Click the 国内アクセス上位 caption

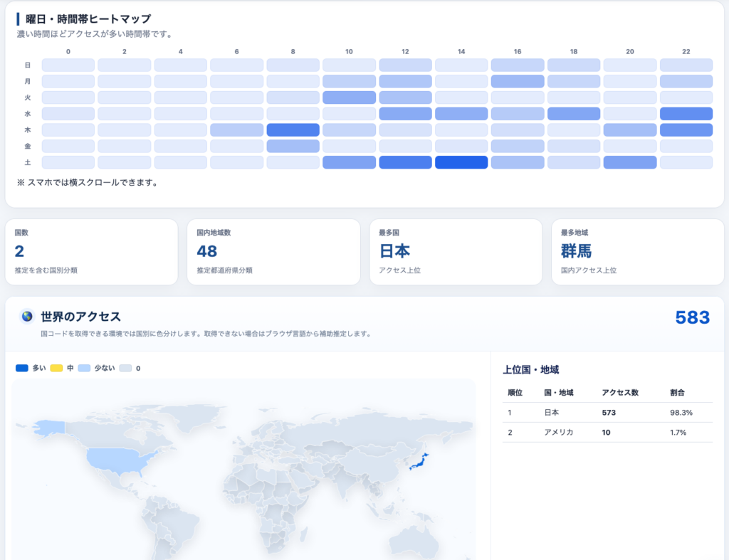(589, 270)
